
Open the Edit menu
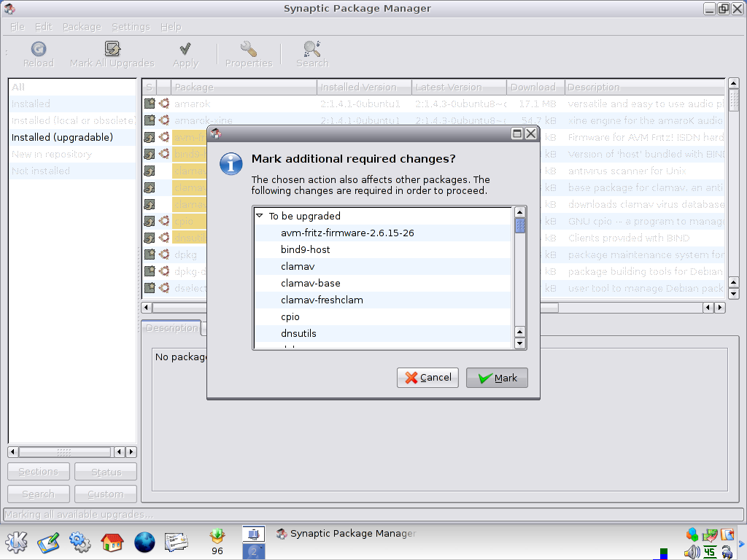43,27
